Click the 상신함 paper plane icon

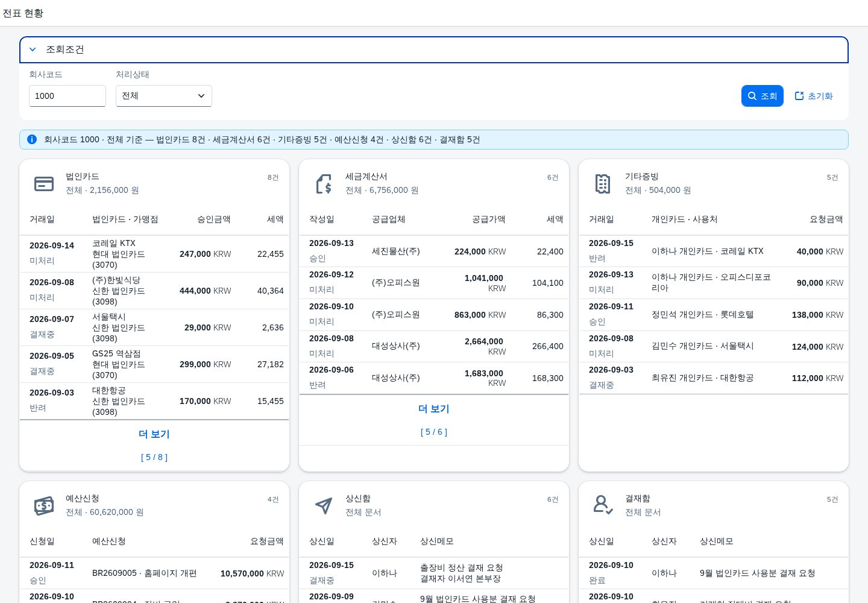[x=324, y=506]
